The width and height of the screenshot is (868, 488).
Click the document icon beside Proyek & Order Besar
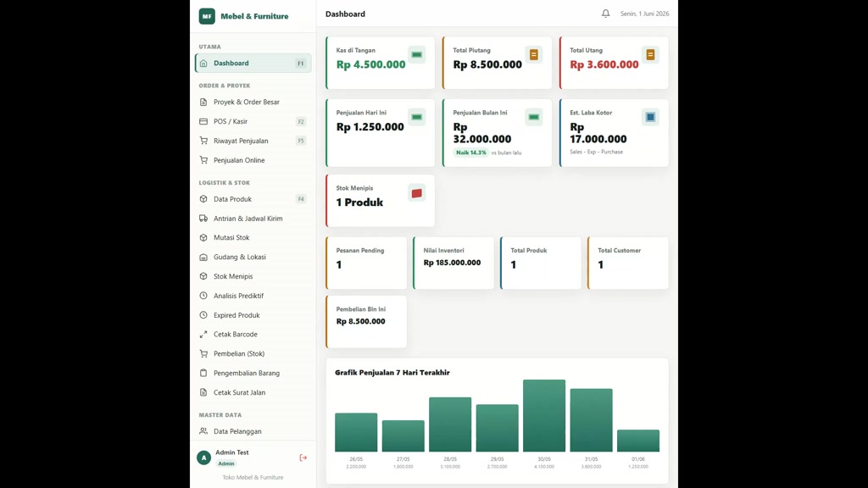click(203, 102)
